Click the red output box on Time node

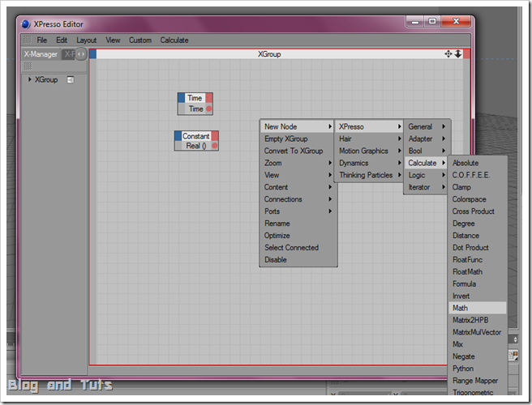pyautogui.click(x=209, y=98)
